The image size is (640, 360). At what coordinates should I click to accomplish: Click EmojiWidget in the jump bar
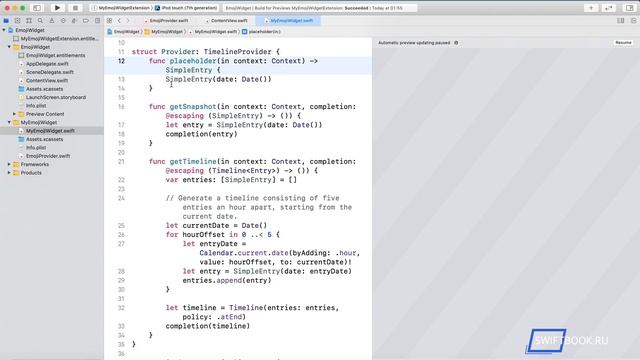pyautogui.click(x=124, y=31)
